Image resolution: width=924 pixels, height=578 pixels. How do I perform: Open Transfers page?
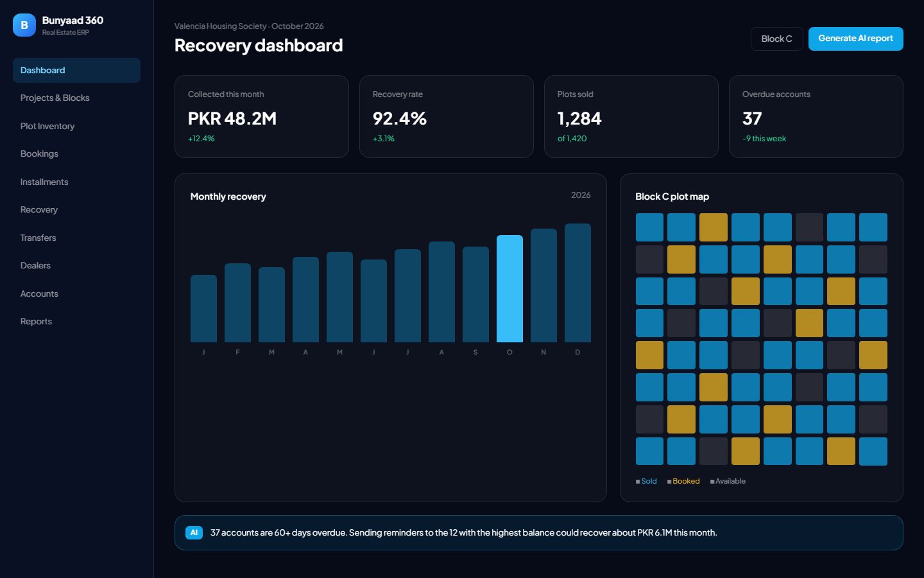76,238
